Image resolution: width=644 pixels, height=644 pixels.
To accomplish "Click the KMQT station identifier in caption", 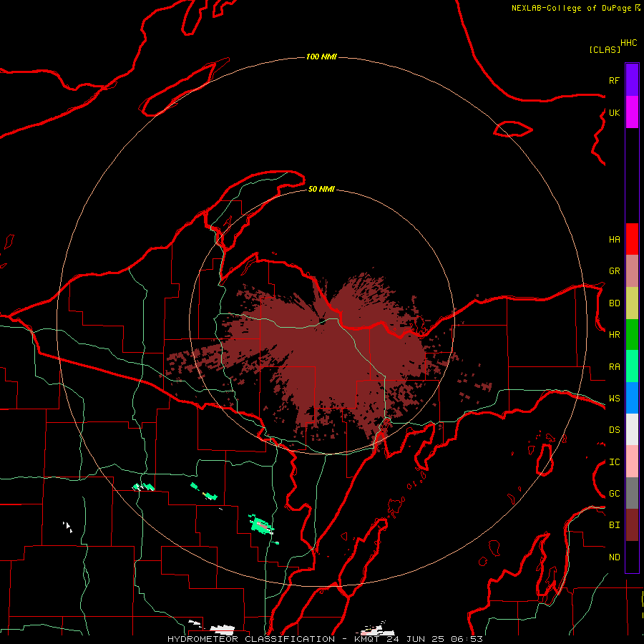I will click(x=368, y=639).
